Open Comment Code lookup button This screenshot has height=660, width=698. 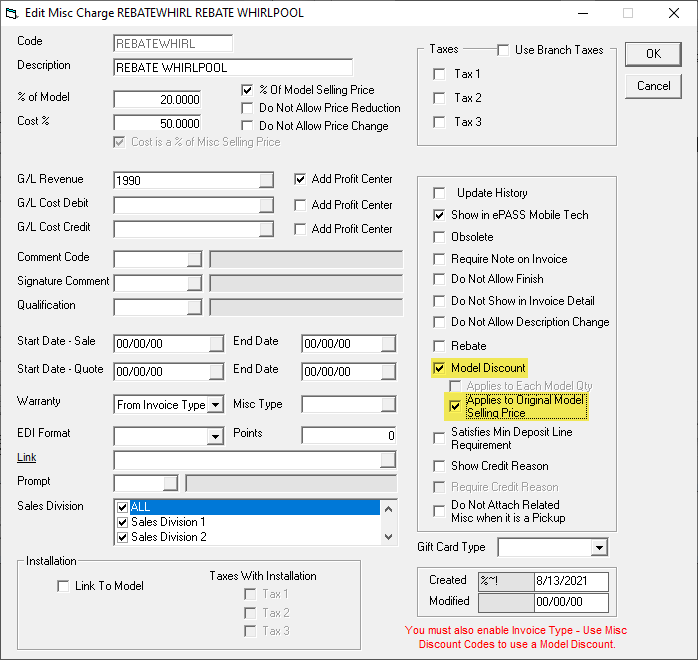[x=194, y=259]
